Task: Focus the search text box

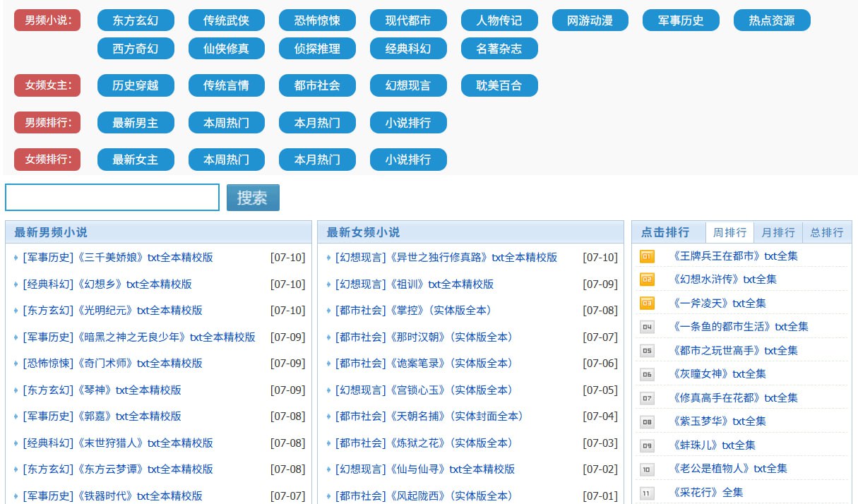Action: [112, 197]
